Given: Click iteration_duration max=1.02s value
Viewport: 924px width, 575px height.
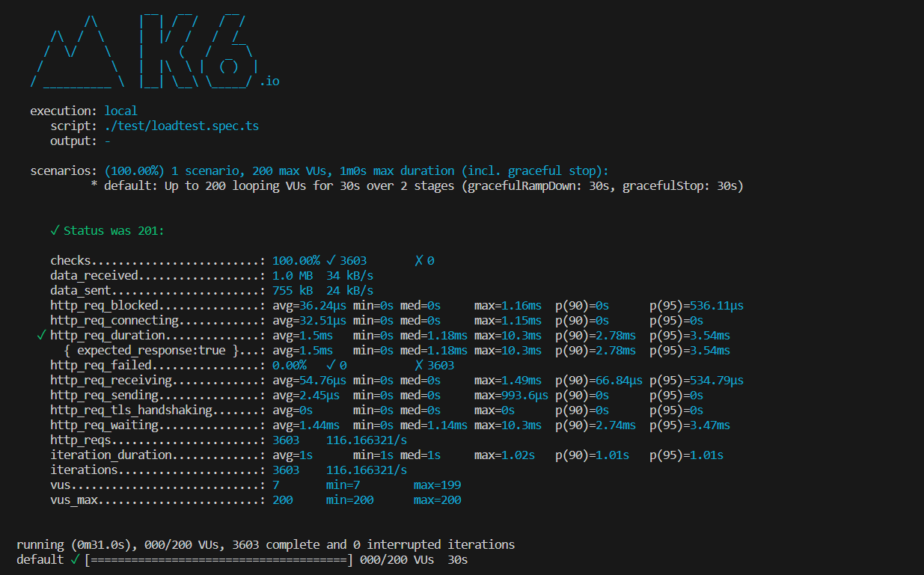Looking at the screenshot, I should click(x=504, y=455).
